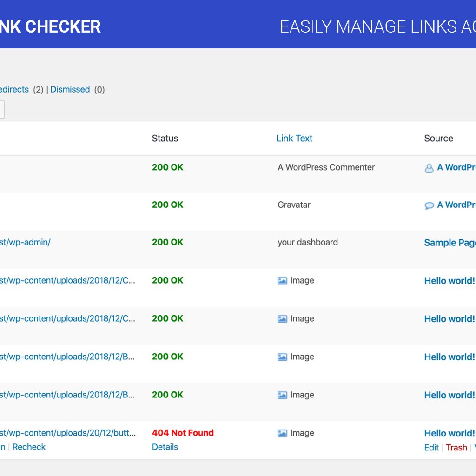Click the red 404 Not Found status
This screenshot has height=476, width=476.
point(183,433)
